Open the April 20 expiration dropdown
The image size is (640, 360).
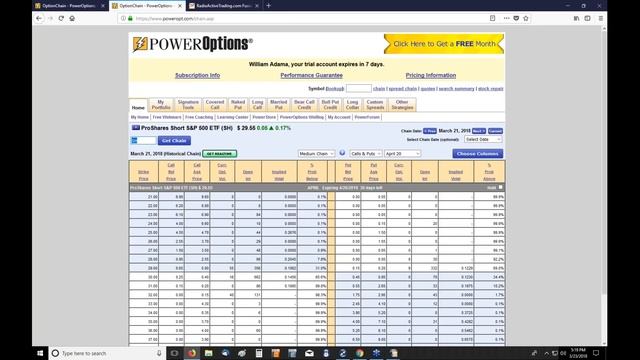click(x=402, y=153)
